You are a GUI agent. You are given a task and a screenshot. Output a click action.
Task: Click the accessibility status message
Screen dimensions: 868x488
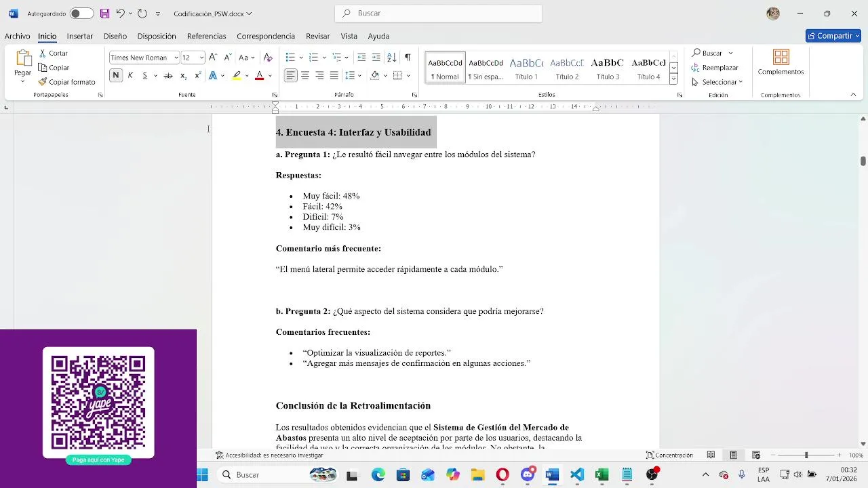[269, 455]
